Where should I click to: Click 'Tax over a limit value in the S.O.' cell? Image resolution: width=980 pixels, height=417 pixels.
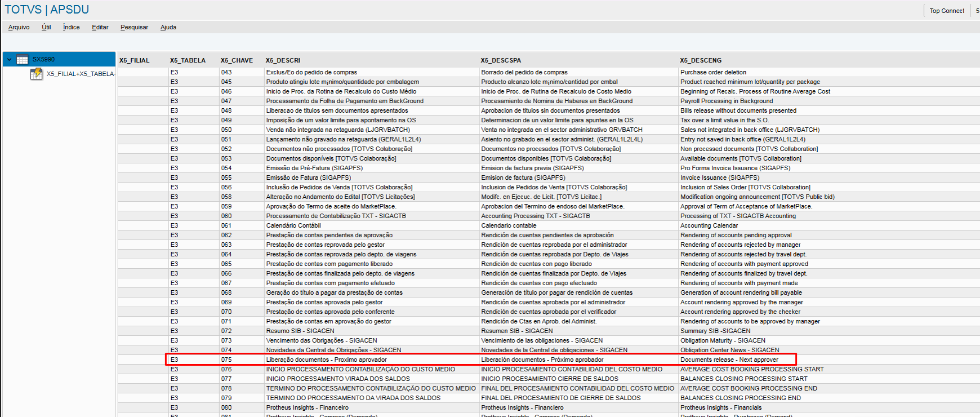829,120
